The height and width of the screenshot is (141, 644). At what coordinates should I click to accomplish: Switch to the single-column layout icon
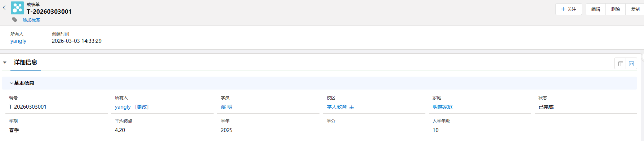[x=621, y=64]
